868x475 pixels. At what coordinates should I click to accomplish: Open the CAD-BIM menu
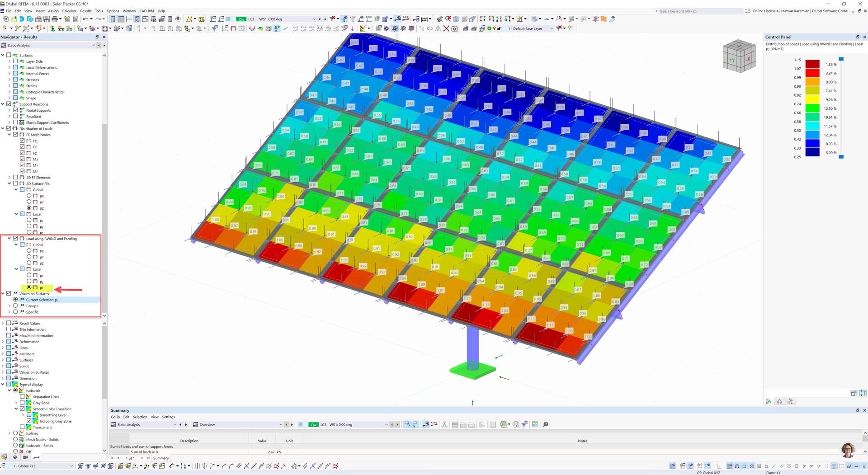pyautogui.click(x=146, y=11)
